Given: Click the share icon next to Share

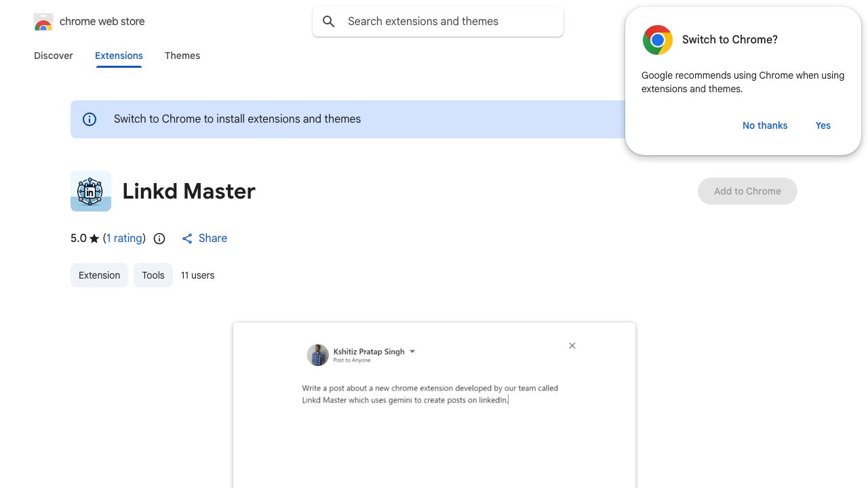Looking at the screenshot, I should click(x=187, y=239).
